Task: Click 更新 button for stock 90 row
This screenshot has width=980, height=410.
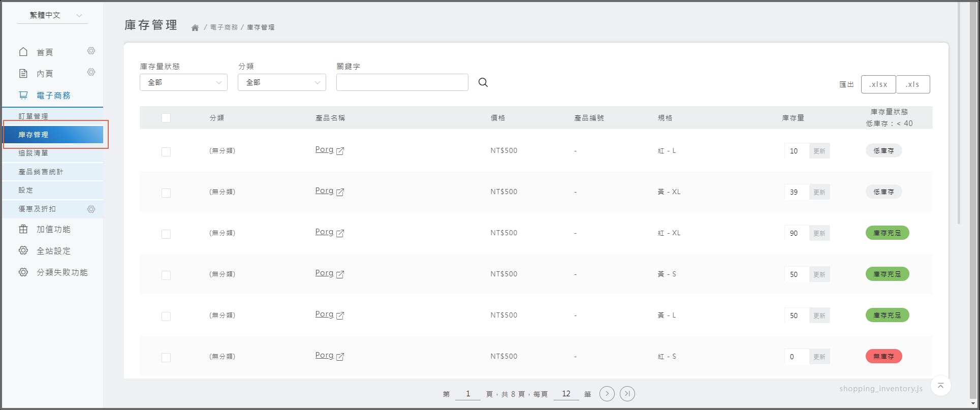Action: [x=819, y=233]
